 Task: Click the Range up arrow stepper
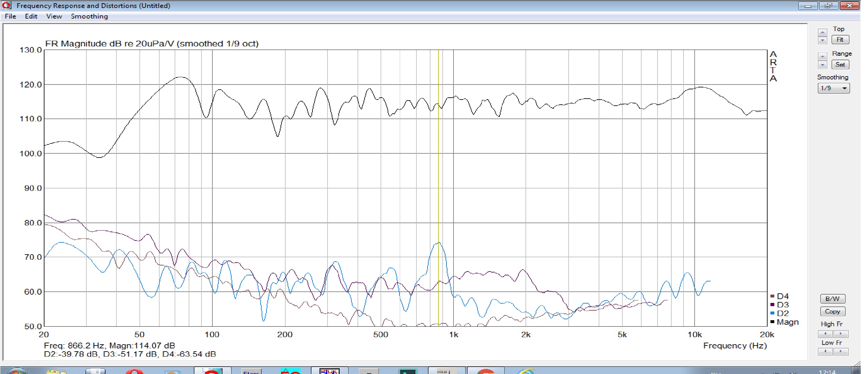tap(822, 56)
